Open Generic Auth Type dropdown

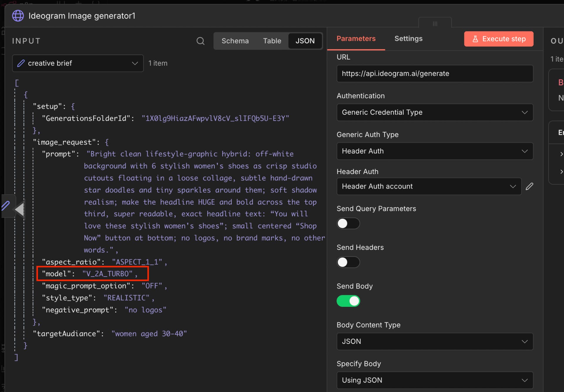(x=434, y=151)
